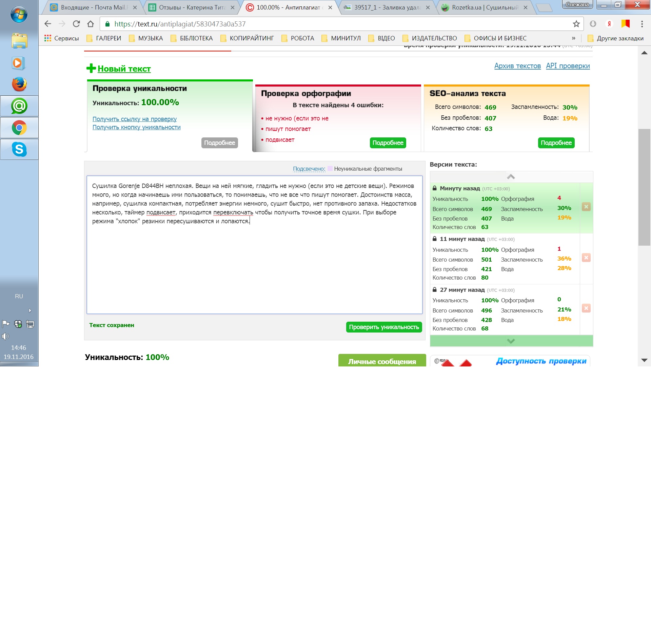This screenshot has height=644, width=651.
Task: Click Проверить уникальность button
Action: pos(384,327)
